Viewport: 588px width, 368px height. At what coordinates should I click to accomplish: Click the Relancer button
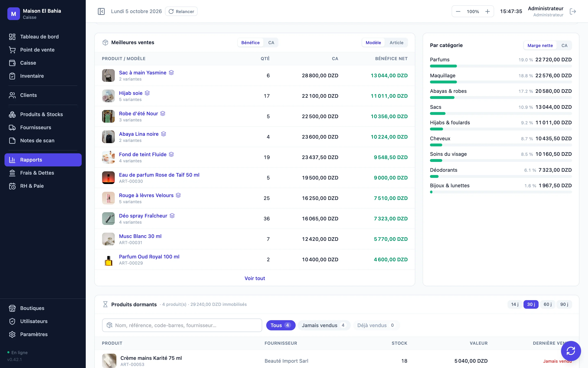[181, 11]
